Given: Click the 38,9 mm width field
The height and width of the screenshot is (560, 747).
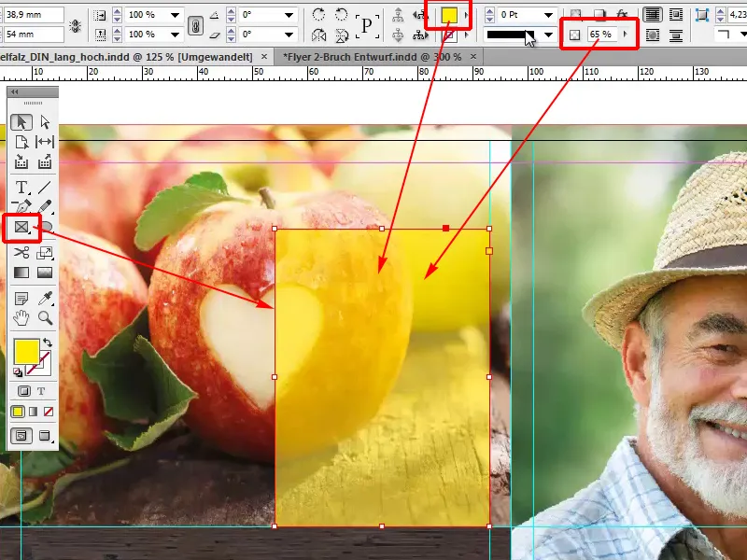Looking at the screenshot, I should click(x=34, y=15).
